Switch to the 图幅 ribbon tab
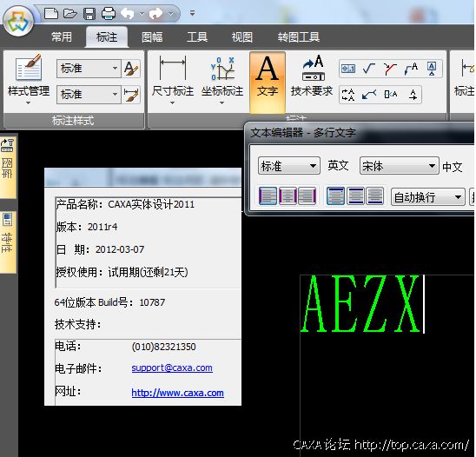 click(152, 37)
